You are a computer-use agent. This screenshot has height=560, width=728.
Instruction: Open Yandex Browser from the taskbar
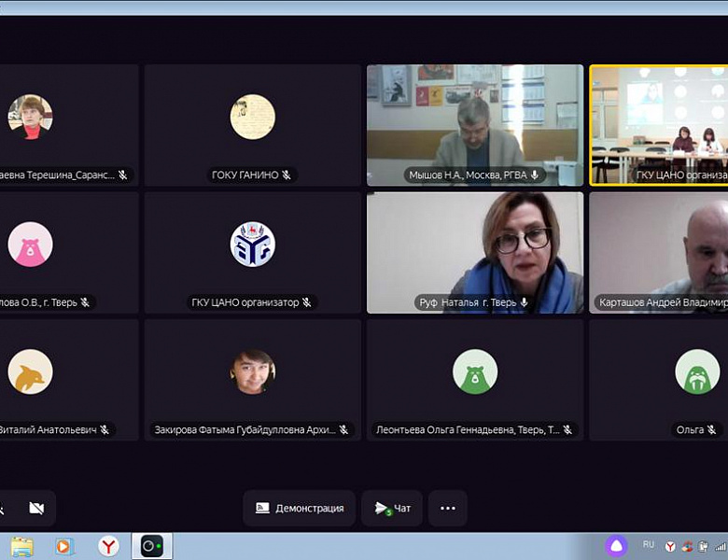click(x=108, y=547)
